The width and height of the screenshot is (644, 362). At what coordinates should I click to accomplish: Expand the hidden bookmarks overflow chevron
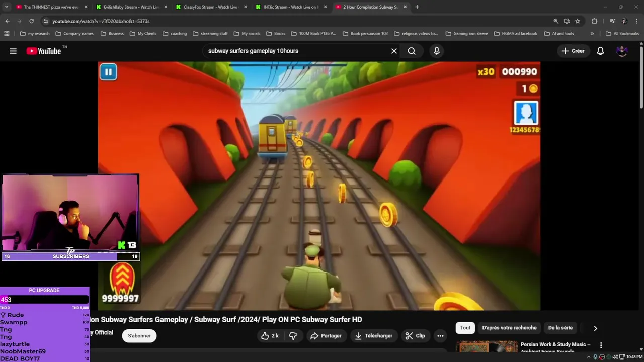click(592, 34)
